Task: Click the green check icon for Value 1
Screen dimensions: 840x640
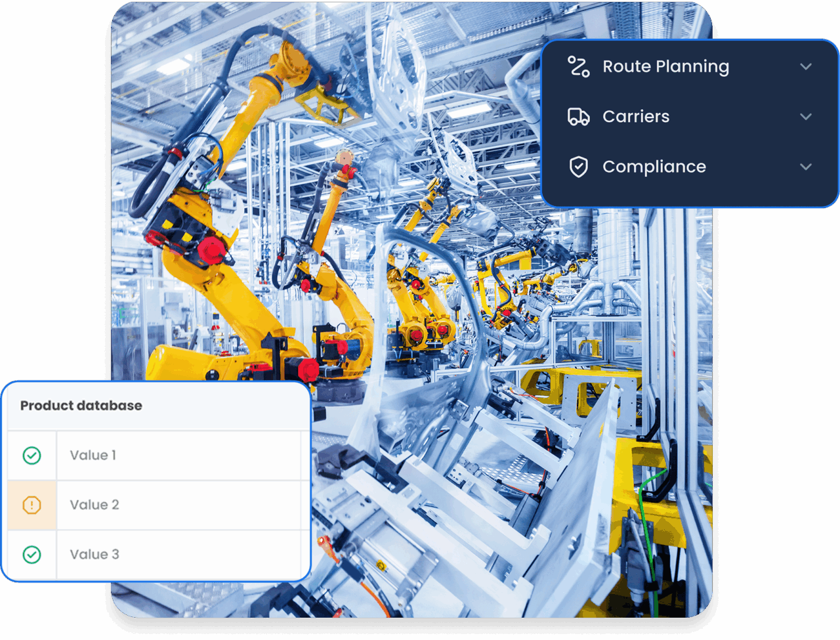Action: click(x=31, y=455)
